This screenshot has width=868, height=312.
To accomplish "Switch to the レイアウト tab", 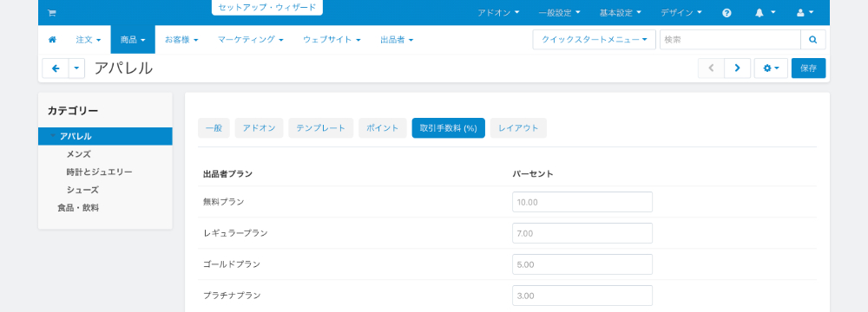I will coord(519,127).
